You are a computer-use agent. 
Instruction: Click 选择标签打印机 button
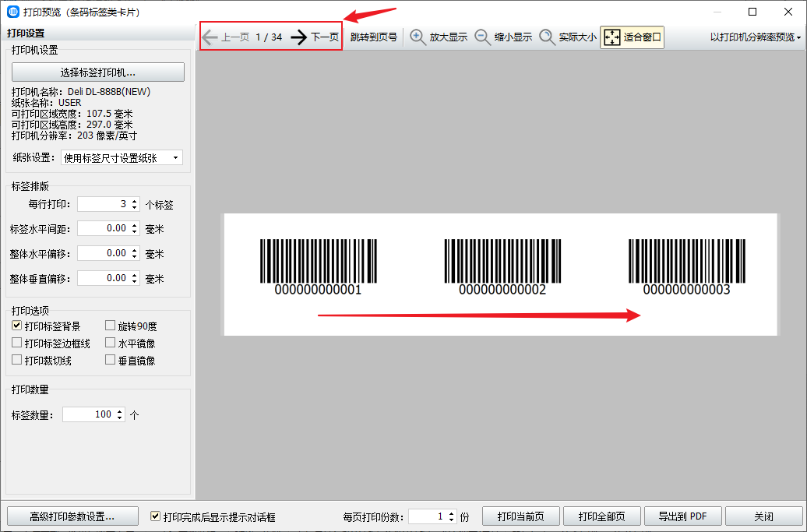[98, 72]
